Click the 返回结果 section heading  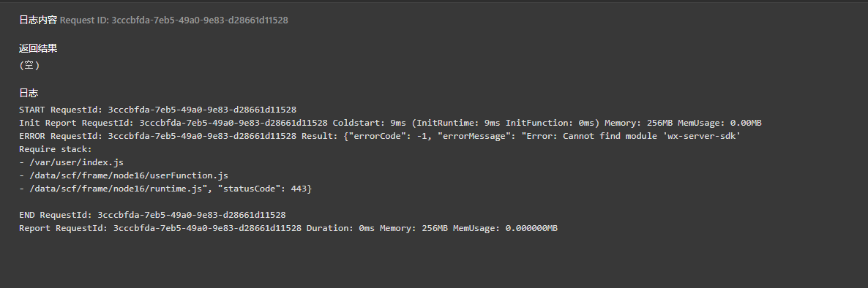tap(38, 49)
